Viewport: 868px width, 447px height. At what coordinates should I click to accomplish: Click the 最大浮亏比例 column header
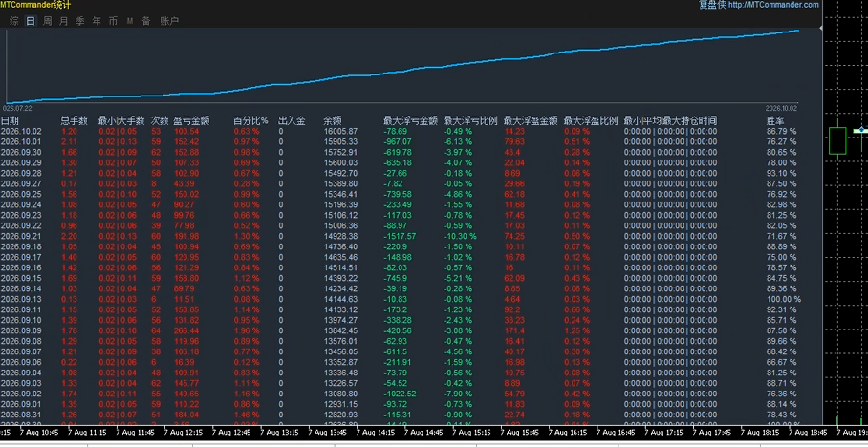(470, 120)
